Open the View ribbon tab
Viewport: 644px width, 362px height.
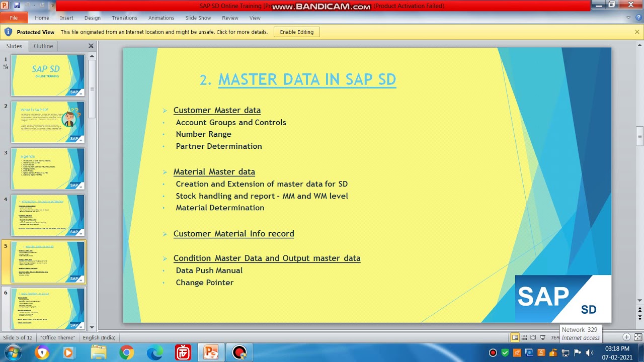[255, 18]
